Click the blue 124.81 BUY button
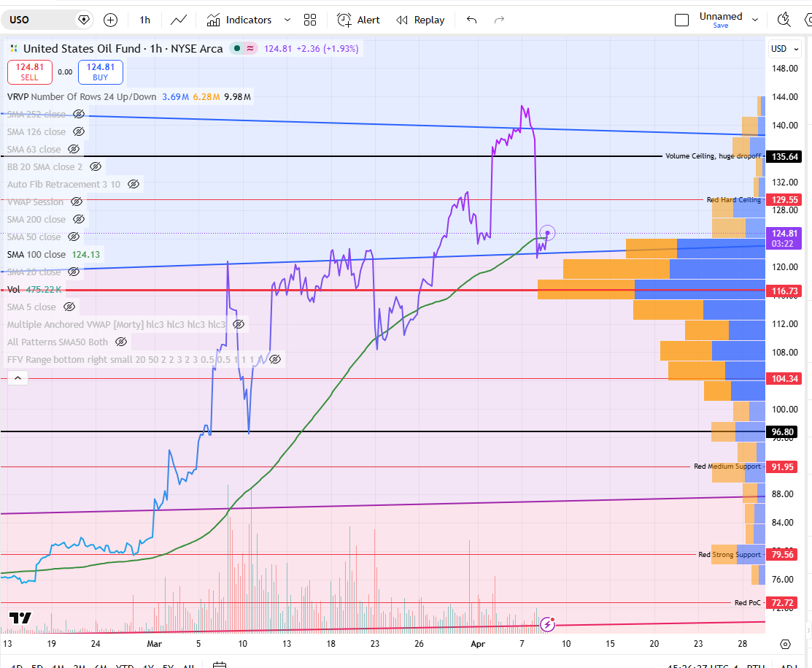This screenshot has width=812, height=668. pyautogui.click(x=101, y=72)
